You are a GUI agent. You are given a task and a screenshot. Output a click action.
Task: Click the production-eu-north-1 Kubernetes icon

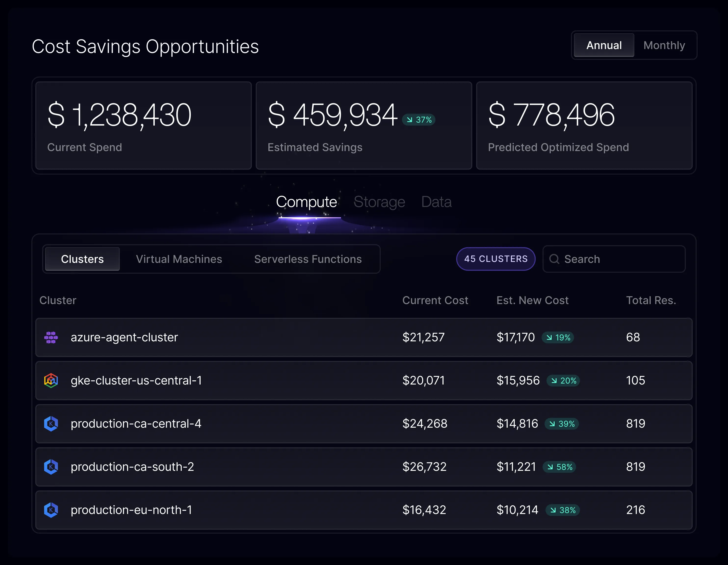[51, 510]
